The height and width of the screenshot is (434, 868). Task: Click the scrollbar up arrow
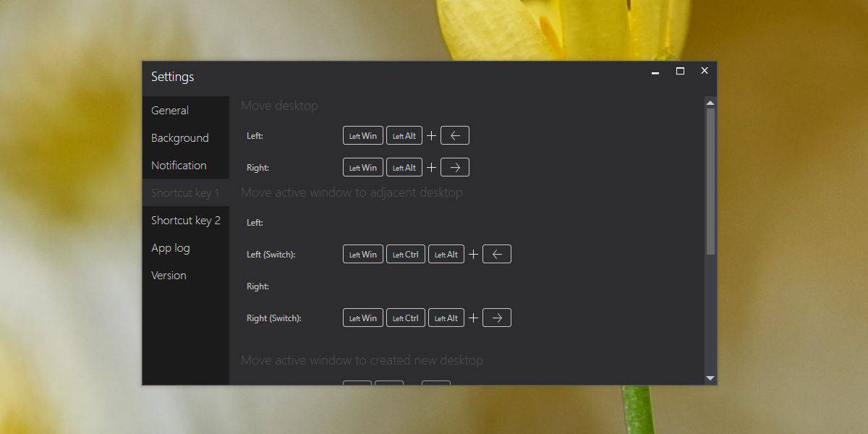(x=710, y=103)
